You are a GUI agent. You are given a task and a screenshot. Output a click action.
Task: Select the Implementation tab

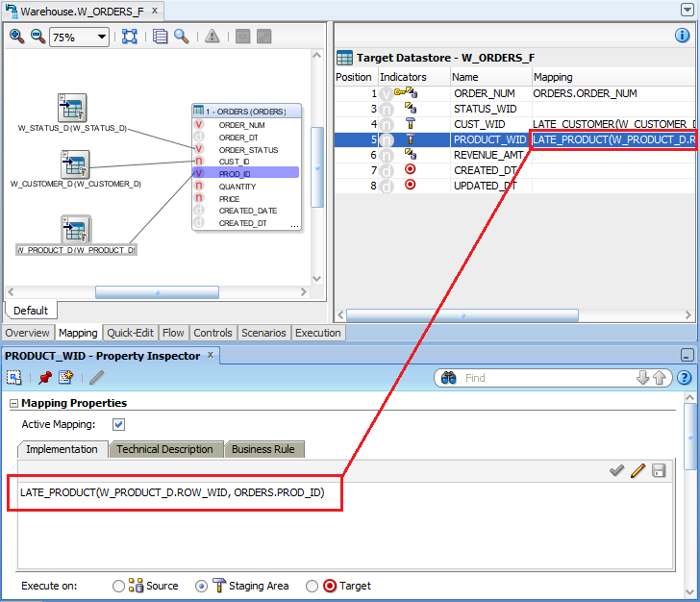[x=62, y=449]
